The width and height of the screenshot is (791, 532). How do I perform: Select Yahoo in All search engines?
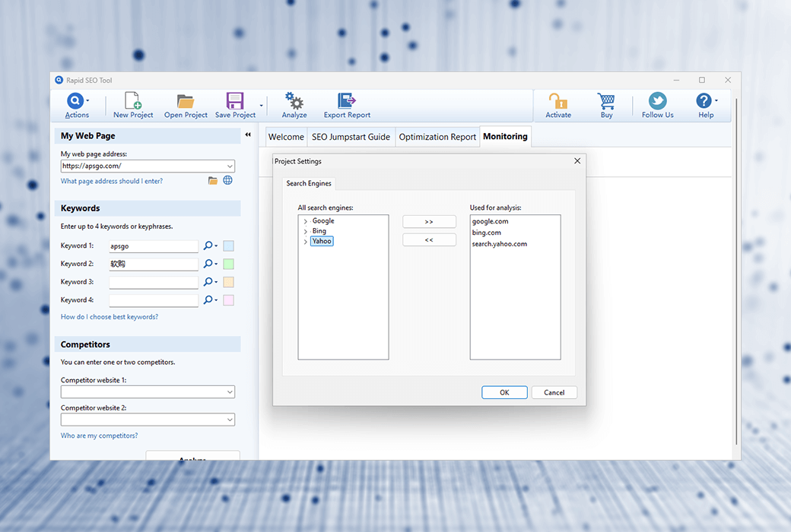click(322, 241)
